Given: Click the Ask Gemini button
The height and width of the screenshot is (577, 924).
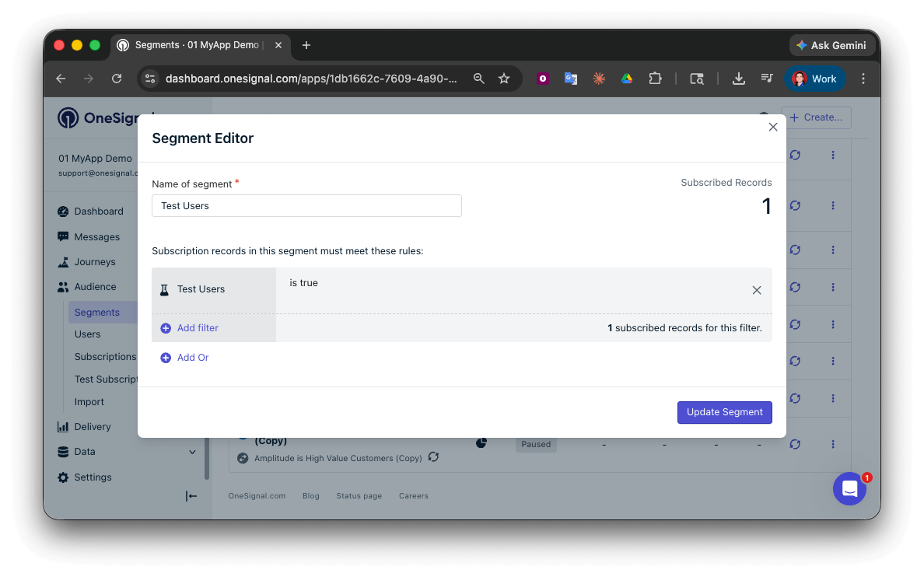Looking at the screenshot, I should tap(831, 45).
